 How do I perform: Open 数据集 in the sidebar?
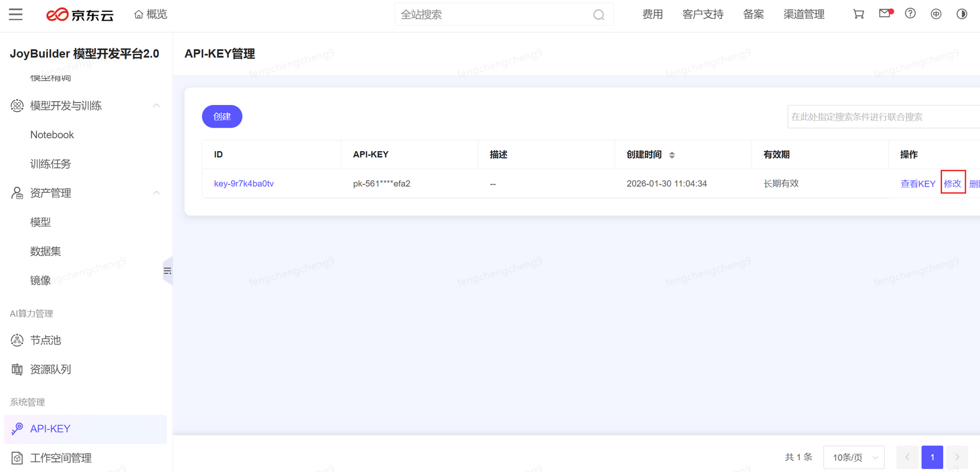(46, 251)
